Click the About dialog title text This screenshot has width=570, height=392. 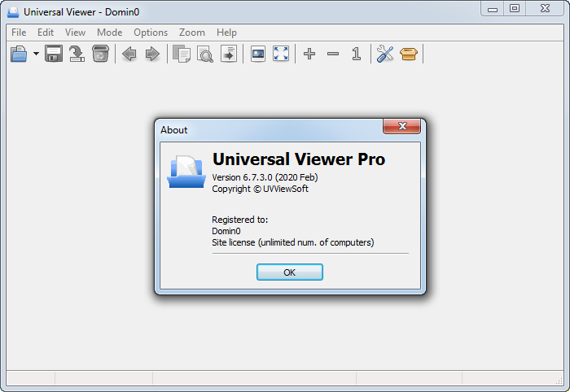173,130
